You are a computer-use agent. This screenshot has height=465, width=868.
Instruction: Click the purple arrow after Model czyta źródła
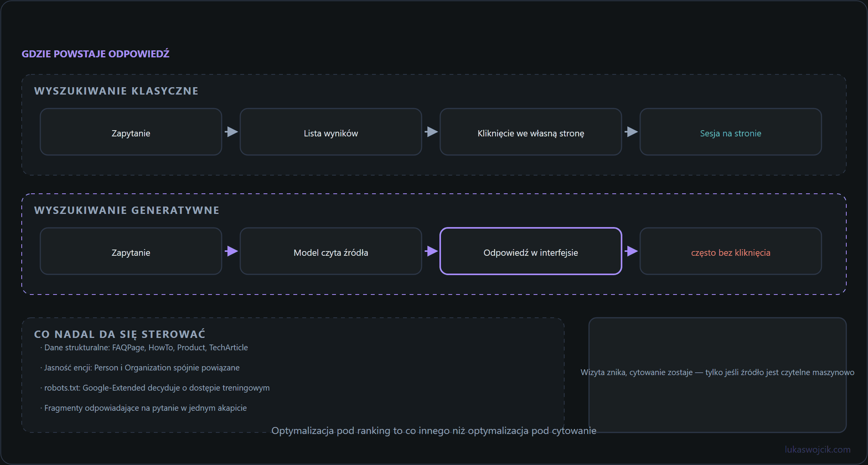pos(431,251)
